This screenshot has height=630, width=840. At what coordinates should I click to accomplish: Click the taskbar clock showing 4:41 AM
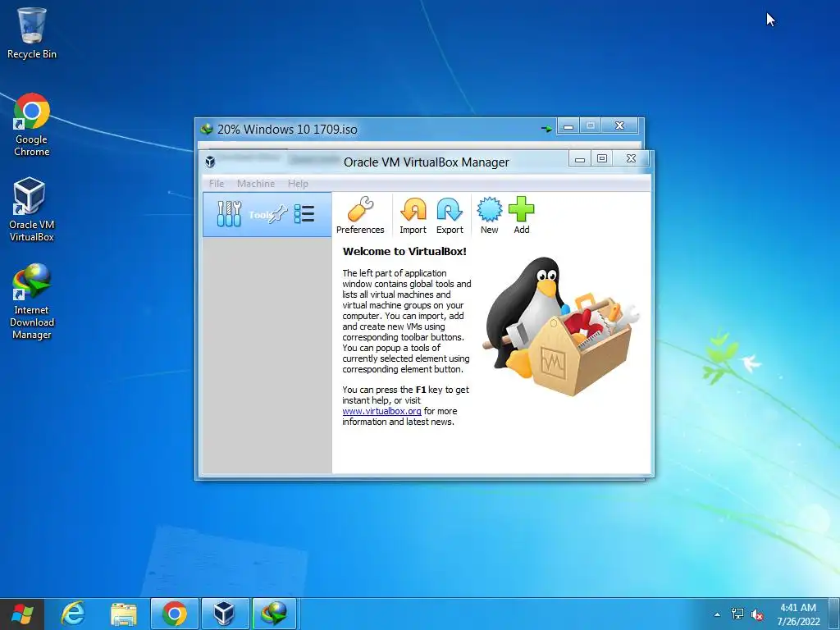click(798, 614)
